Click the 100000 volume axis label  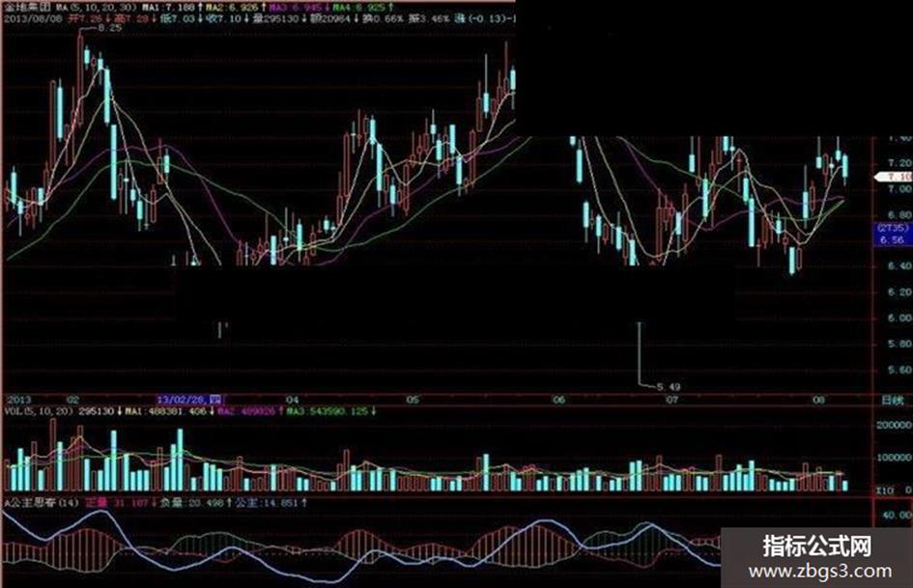894,458
